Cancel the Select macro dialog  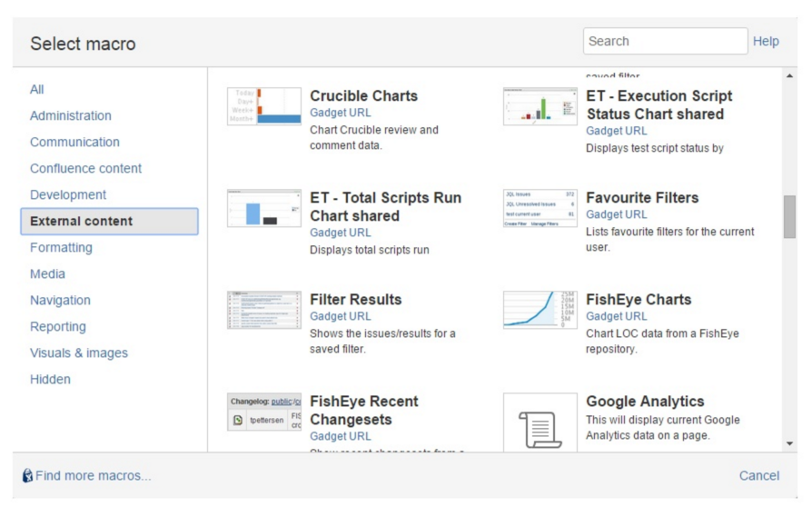(x=758, y=476)
